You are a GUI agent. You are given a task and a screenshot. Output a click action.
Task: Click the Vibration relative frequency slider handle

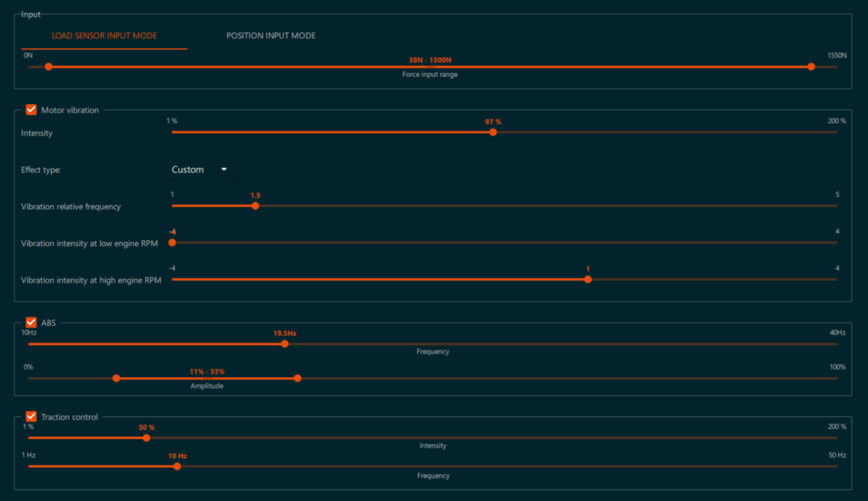click(255, 205)
